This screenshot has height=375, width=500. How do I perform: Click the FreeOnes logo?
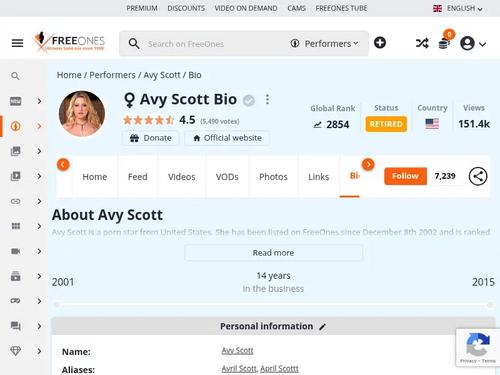point(69,41)
